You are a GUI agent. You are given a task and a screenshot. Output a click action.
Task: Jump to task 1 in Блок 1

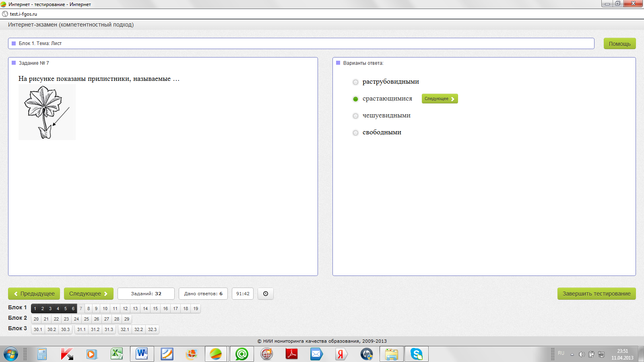click(x=35, y=309)
